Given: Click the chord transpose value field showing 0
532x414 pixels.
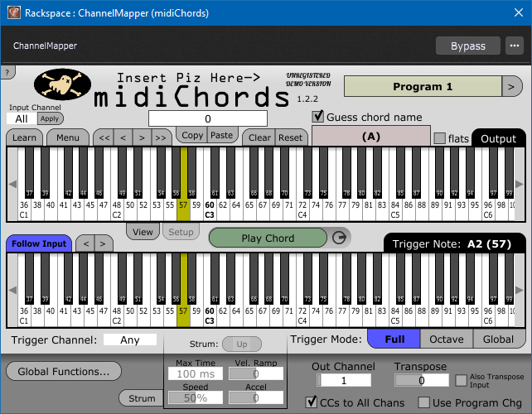Looking at the screenshot, I should point(208,118).
